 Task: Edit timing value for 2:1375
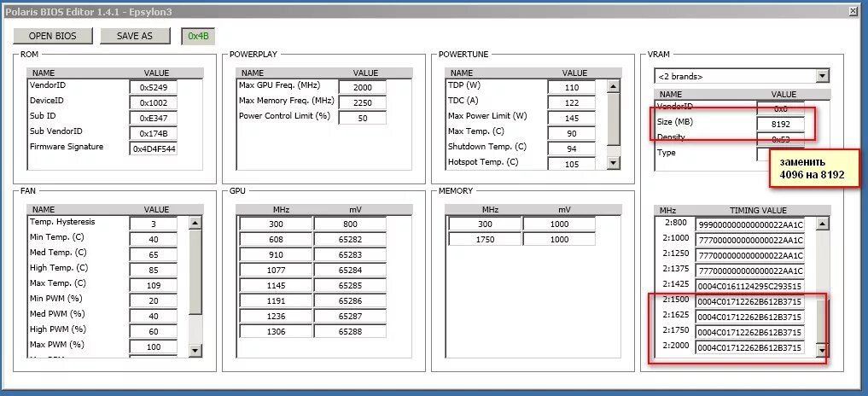point(750,271)
